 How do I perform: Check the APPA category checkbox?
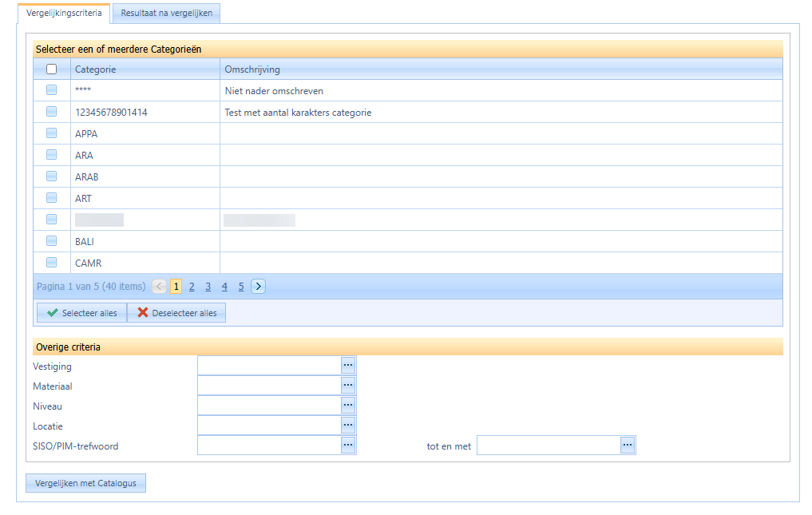(x=52, y=133)
